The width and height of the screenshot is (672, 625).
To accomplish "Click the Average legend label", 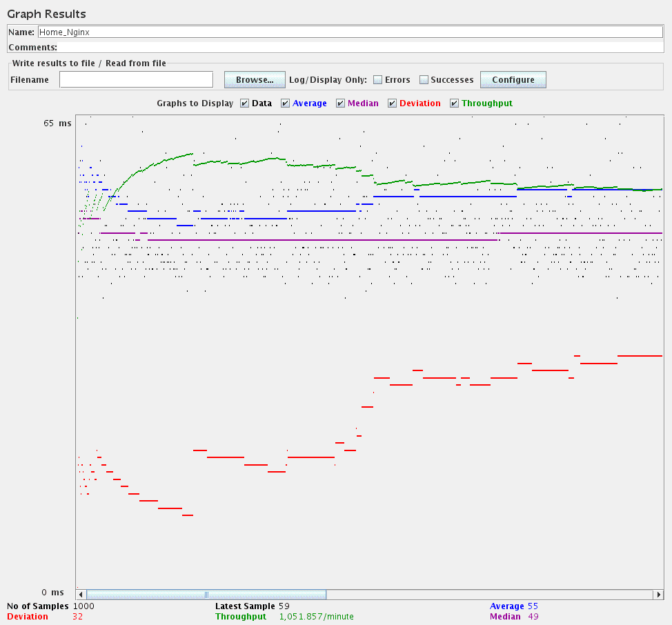I will coord(309,103).
